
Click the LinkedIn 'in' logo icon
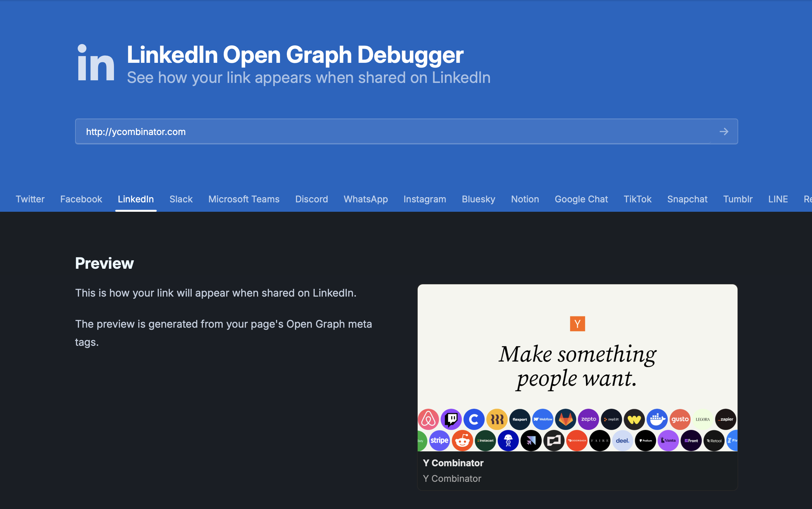click(96, 62)
